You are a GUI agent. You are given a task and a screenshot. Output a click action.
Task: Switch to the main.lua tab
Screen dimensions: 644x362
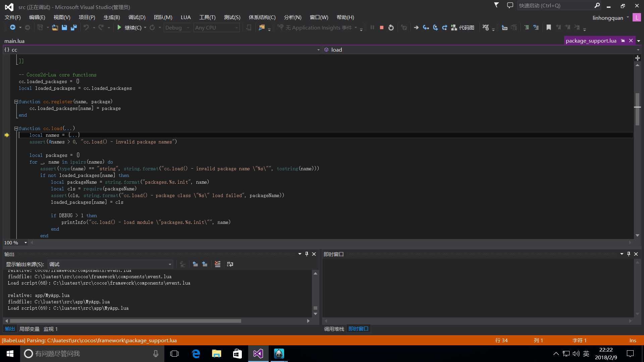14,41
